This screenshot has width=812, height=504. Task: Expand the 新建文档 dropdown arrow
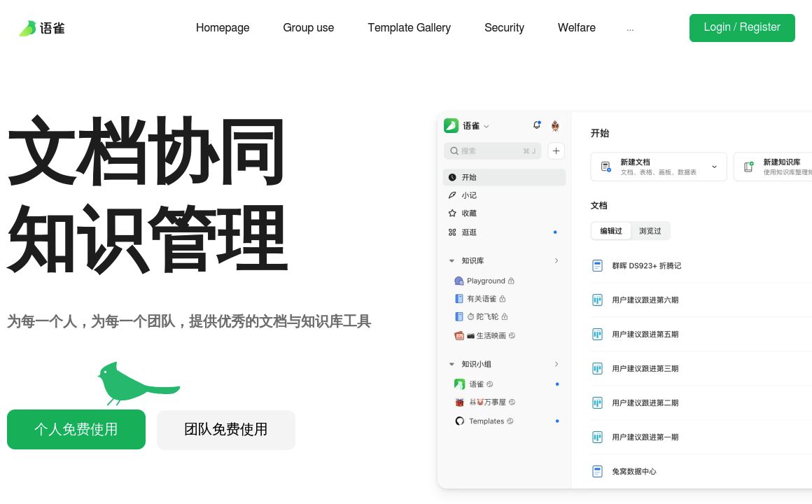click(714, 167)
